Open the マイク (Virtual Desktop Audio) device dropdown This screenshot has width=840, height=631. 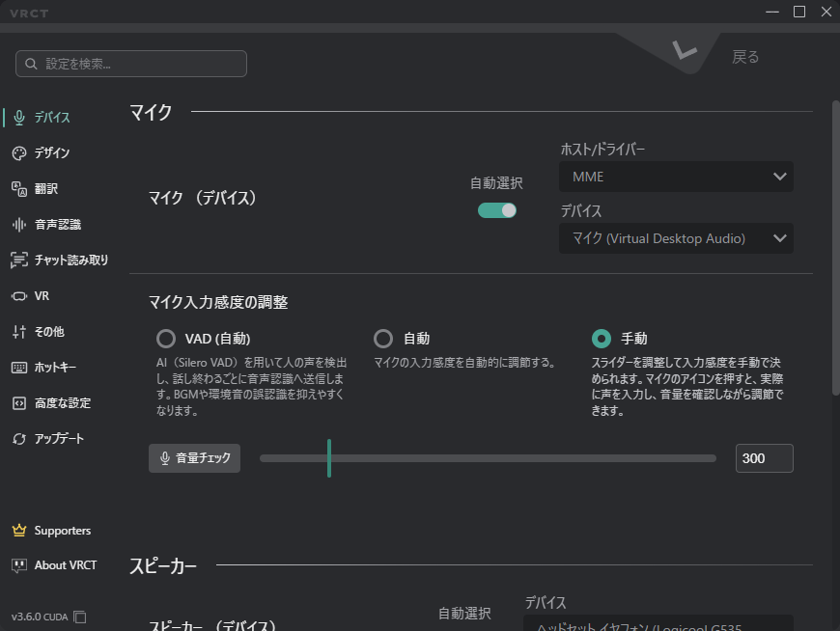676,238
